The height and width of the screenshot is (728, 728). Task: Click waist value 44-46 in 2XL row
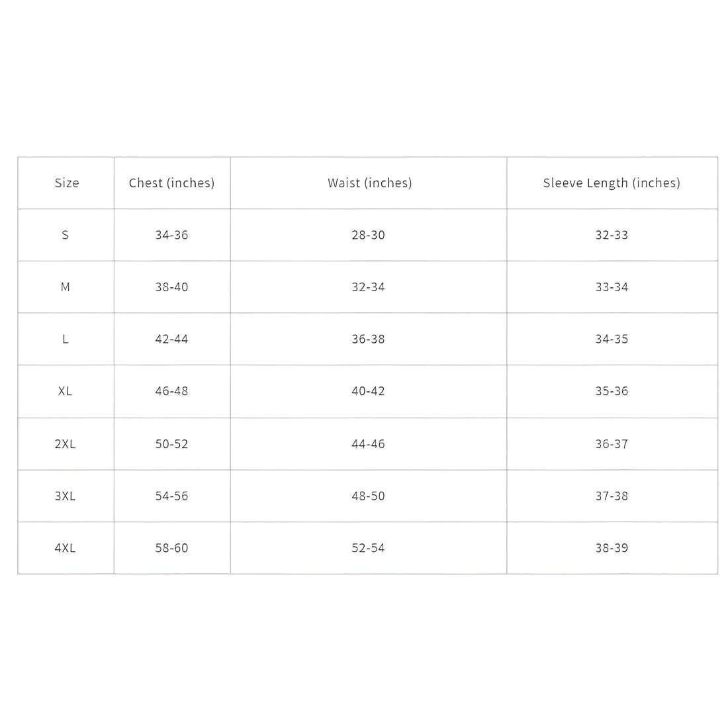pyautogui.click(x=368, y=444)
